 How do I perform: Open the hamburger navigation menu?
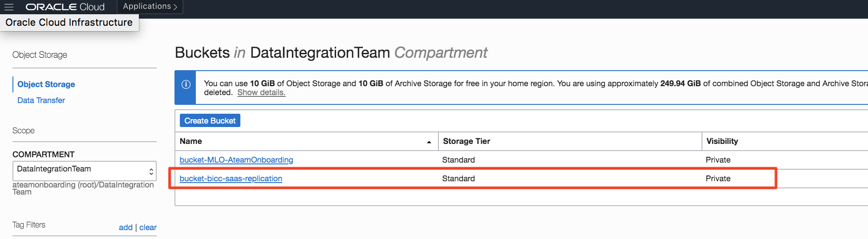pyautogui.click(x=9, y=7)
